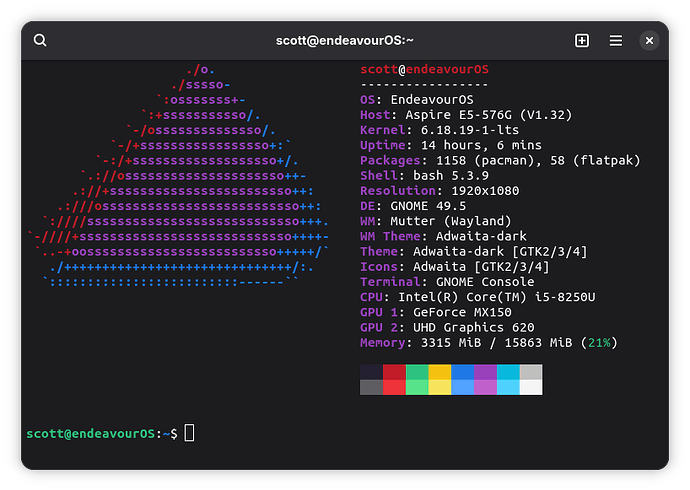Viewport: 690px width, 490px height.
Task: Click the Terminal: GNOME Console line
Action: [447, 282]
